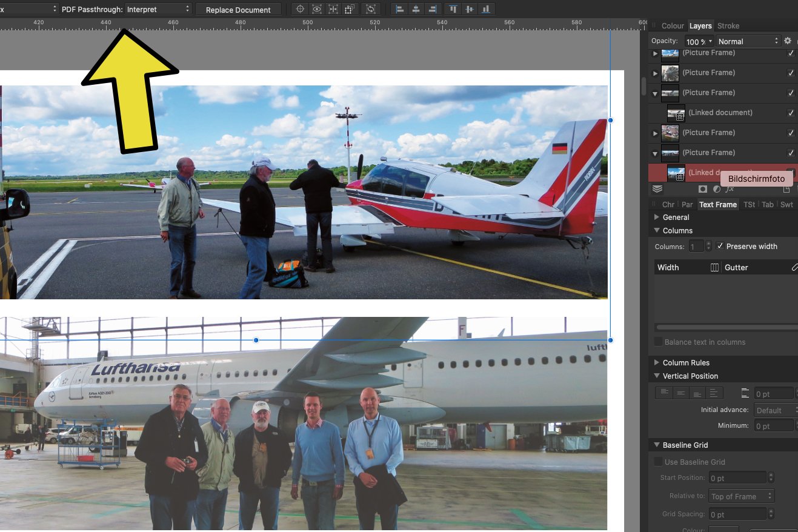Click the columns list horizontal scrollbar
This screenshot has width=798, height=532.
(726, 327)
